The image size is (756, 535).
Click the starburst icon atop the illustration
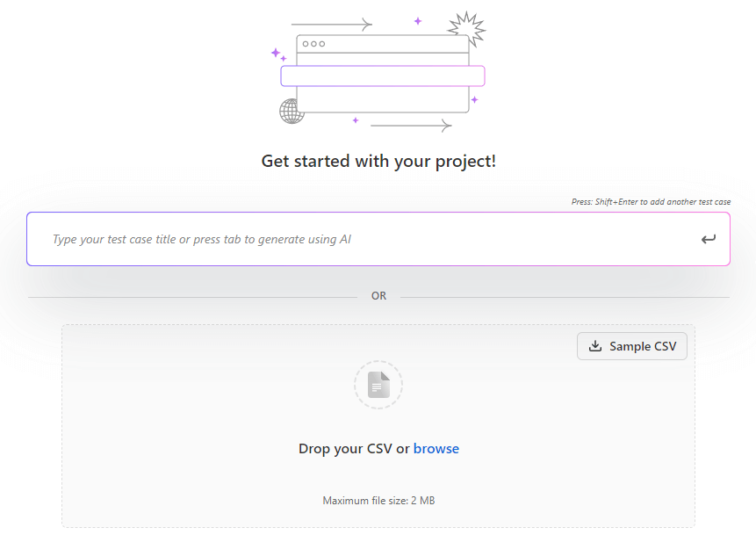(x=467, y=27)
